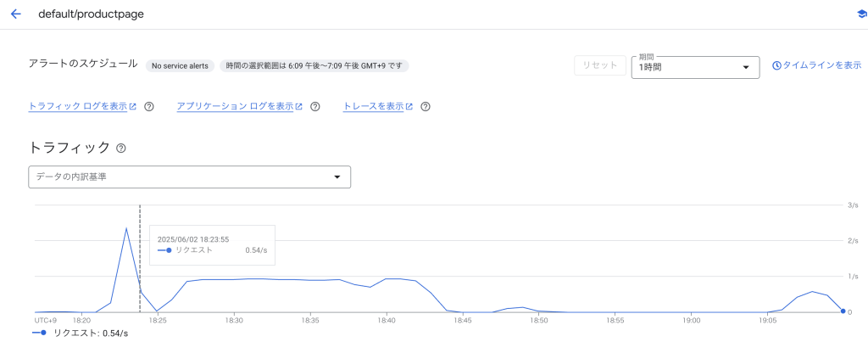Screen dimensions: 868x353
Task: Click the 時間の選択範囲 time range chip
Action: point(314,65)
